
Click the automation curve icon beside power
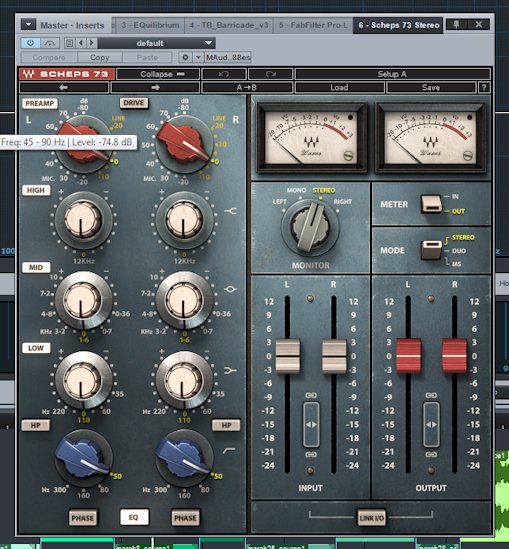[x=50, y=43]
